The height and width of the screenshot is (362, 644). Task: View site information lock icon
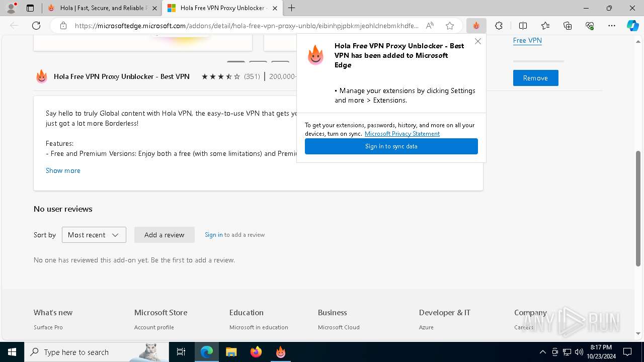[63, 26]
